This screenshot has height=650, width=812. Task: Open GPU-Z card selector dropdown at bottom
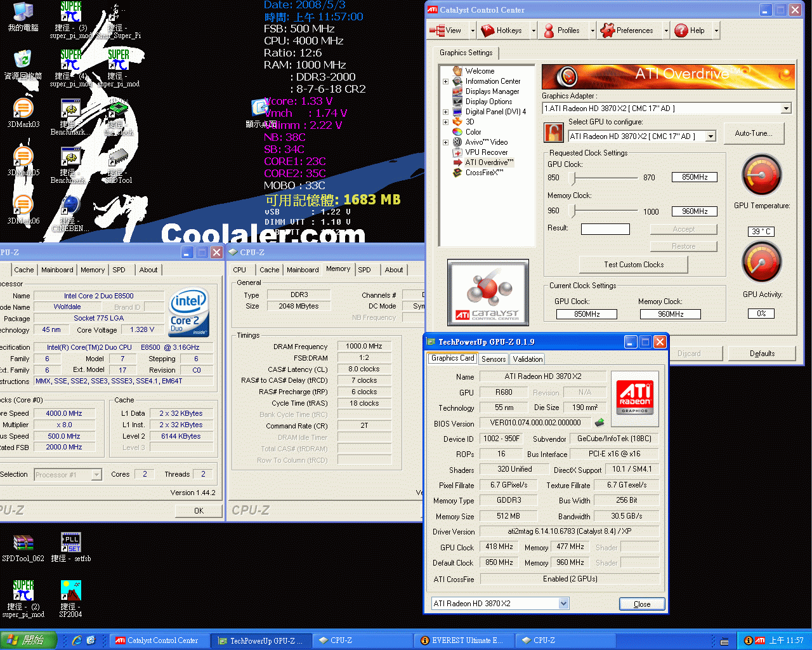pos(563,604)
